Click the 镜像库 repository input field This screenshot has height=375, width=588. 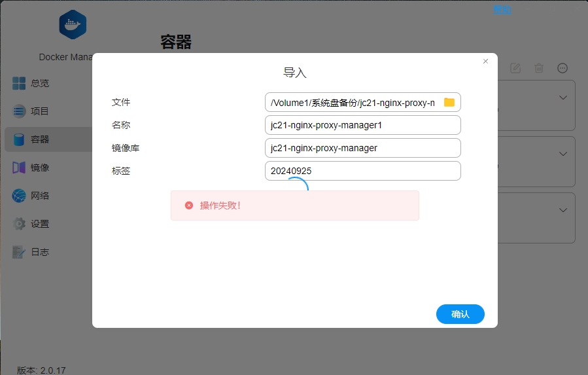tap(362, 148)
